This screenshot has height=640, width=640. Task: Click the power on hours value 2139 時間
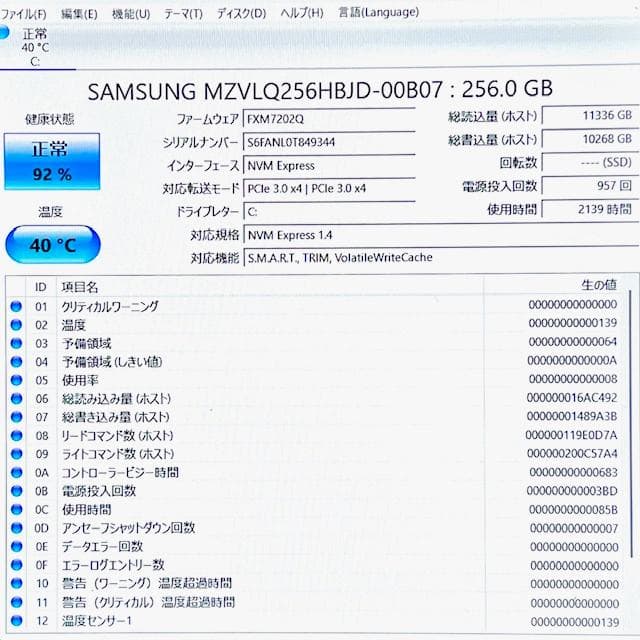point(590,209)
